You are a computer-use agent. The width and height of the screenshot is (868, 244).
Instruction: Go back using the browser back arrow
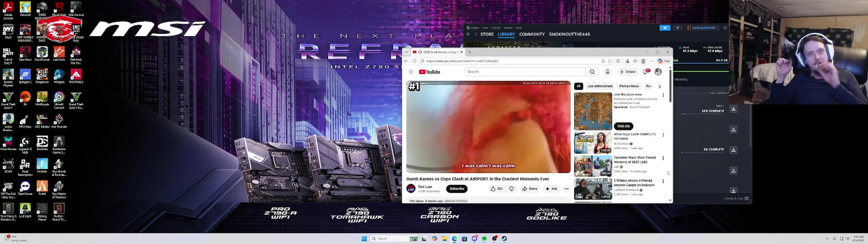coord(406,61)
